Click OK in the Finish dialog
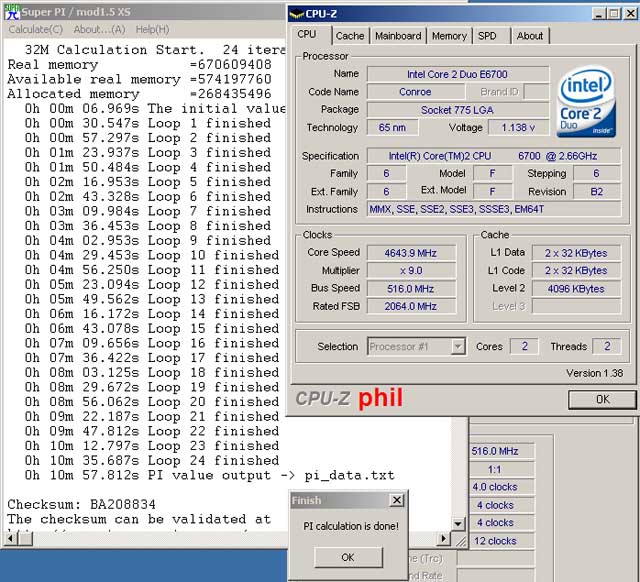The image size is (640, 582). pyautogui.click(x=348, y=557)
